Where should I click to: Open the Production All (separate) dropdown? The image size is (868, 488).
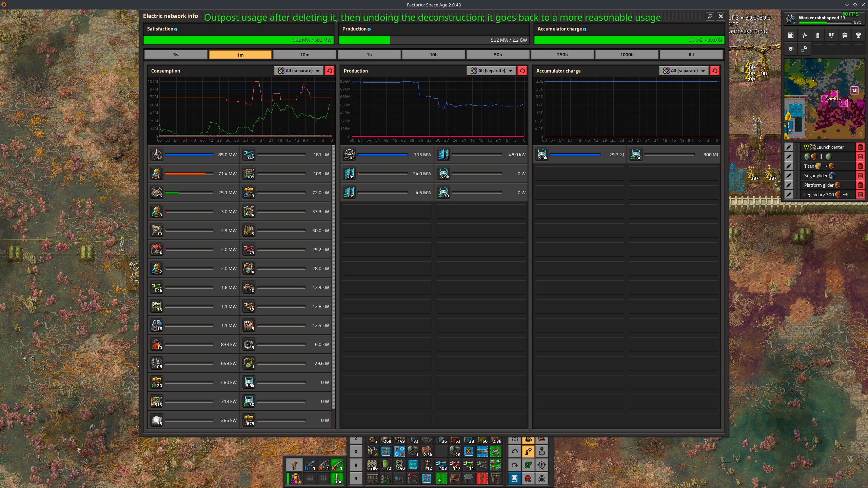coord(491,70)
